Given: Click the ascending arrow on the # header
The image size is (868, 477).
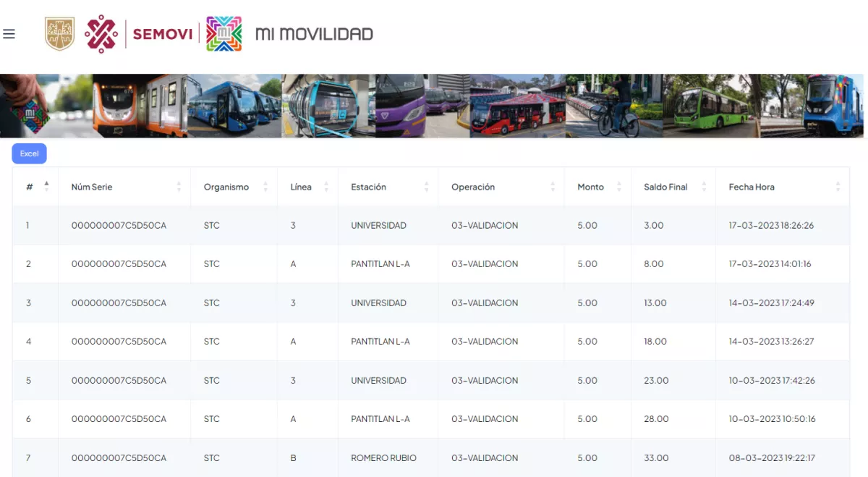Looking at the screenshot, I should coord(45,182).
